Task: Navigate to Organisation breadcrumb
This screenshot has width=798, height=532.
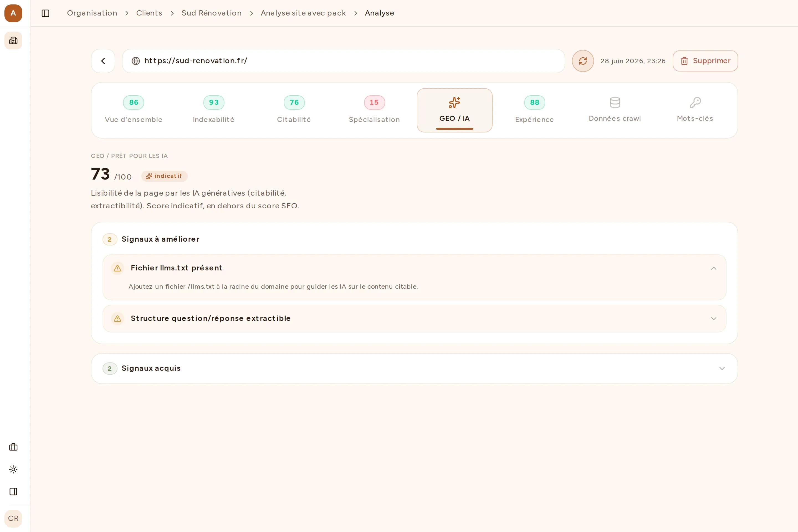Action: coord(92,13)
